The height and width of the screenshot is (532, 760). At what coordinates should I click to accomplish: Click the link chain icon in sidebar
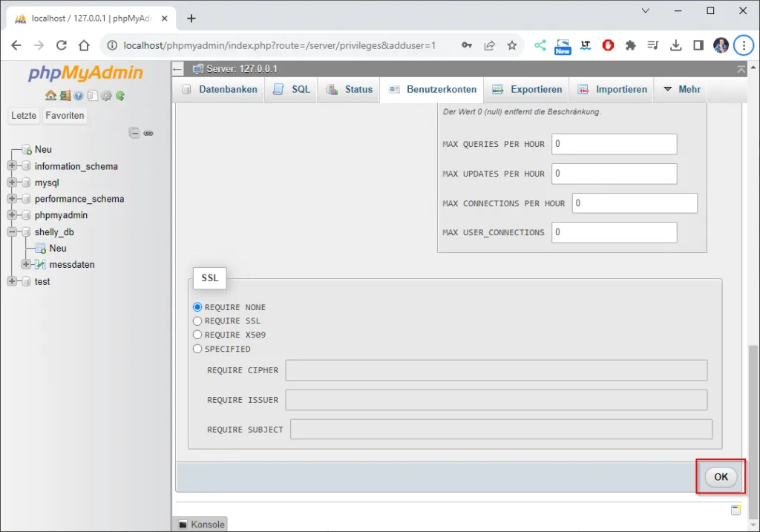(x=148, y=134)
